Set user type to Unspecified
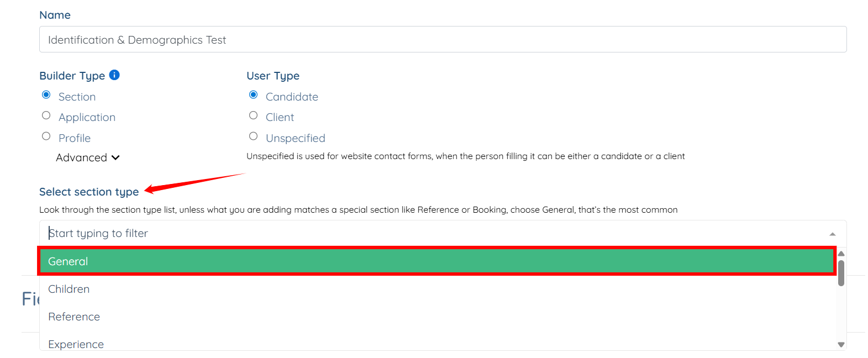868x358 pixels. pos(254,136)
